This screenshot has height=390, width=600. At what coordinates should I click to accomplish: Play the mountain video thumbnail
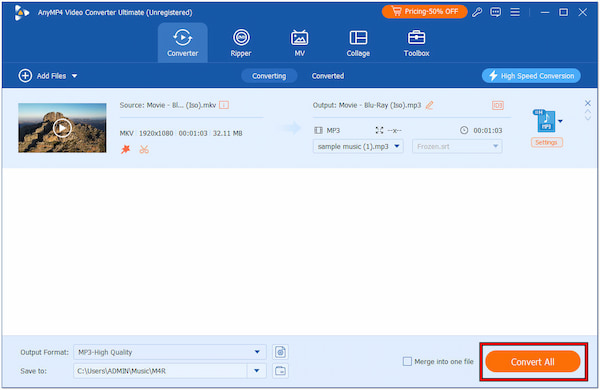click(x=62, y=128)
